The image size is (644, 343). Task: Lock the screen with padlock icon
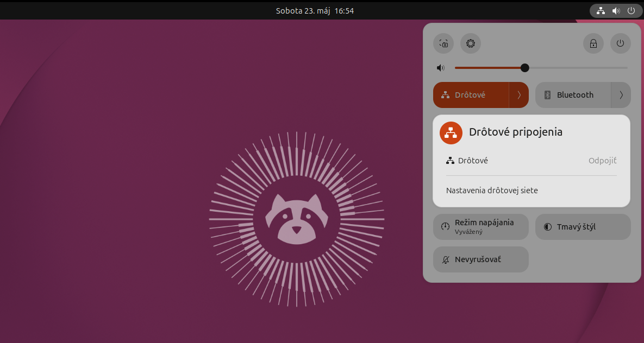593,43
